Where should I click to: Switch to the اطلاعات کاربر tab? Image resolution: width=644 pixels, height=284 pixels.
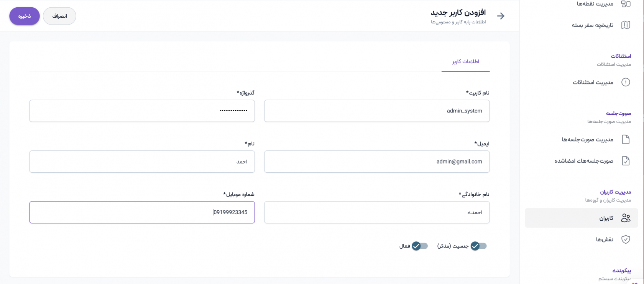tap(465, 61)
